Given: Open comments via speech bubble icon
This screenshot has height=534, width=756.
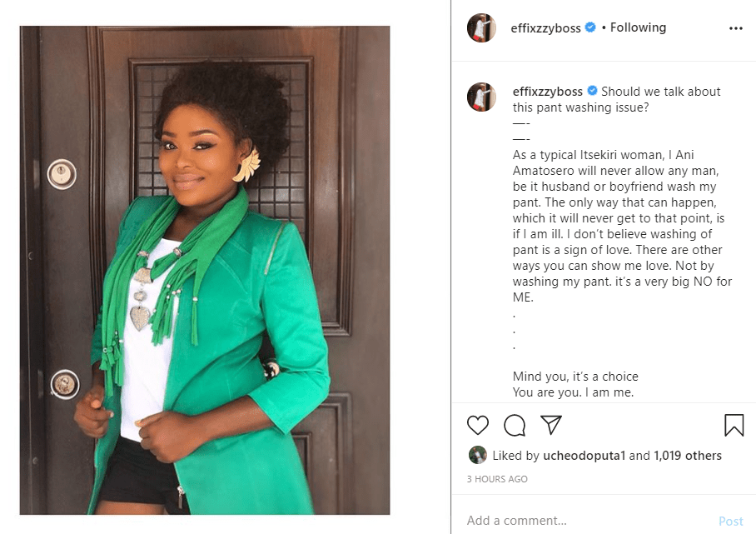Looking at the screenshot, I should pyautogui.click(x=515, y=426).
